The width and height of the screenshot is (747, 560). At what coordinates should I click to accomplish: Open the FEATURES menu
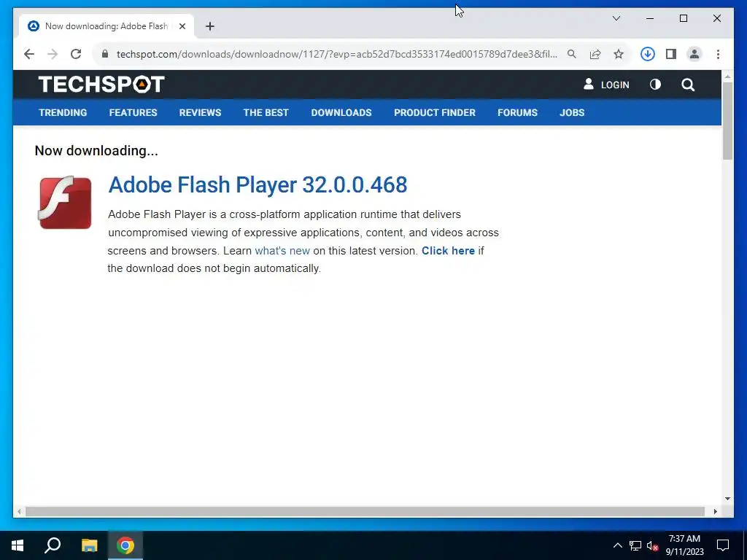[133, 113]
